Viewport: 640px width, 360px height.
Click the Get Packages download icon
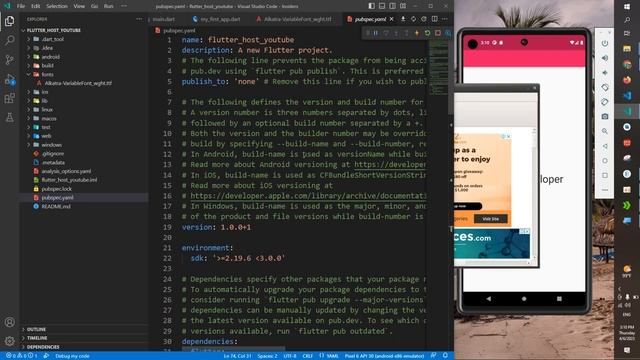tap(403, 19)
